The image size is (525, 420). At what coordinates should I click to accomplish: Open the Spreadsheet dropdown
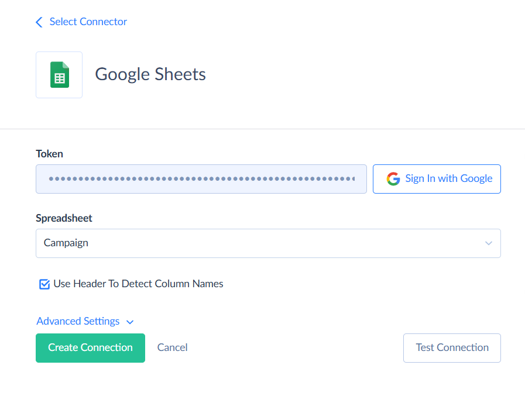coord(267,243)
